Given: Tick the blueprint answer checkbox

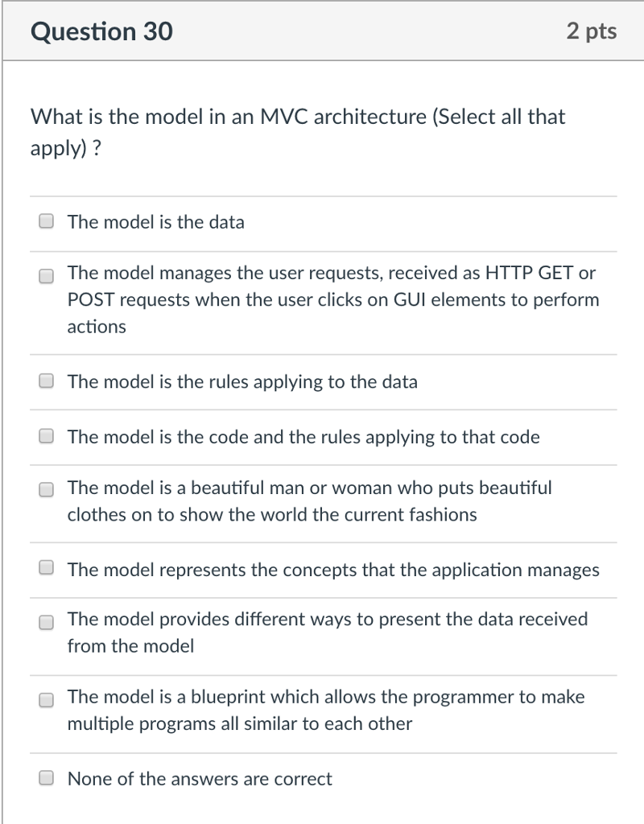Looking at the screenshot, I should coord(46,700).
